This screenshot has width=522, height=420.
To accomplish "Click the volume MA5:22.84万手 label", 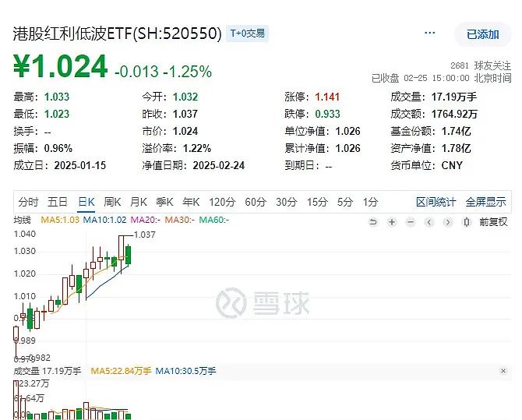I will coord(121,371).
